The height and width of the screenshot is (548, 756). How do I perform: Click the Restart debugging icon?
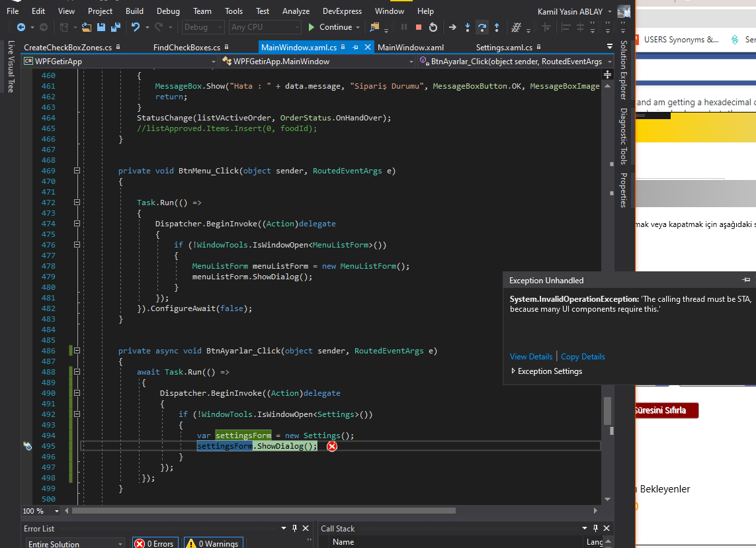[433, 28]
